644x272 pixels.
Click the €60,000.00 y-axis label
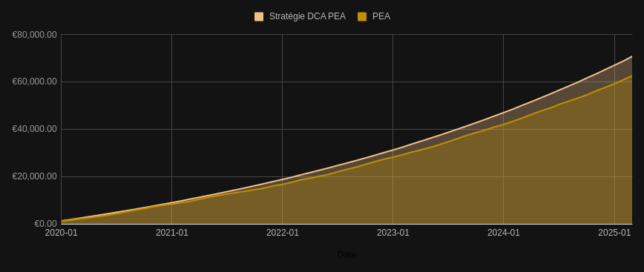tap(34, 82)
